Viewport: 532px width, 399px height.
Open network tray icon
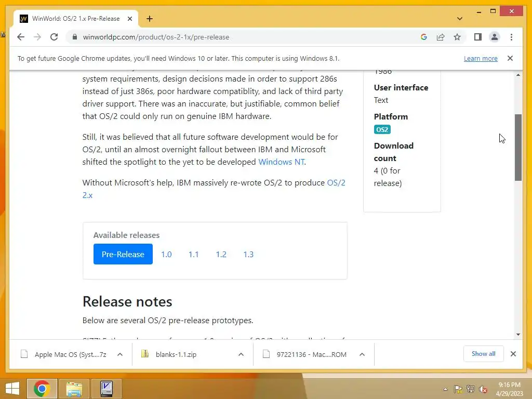[x=470, y=389]
